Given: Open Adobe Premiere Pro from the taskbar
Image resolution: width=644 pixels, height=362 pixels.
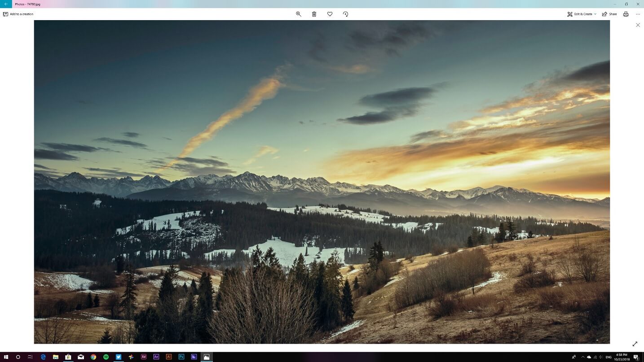Looking at the screenshot, I should [x=194, y=357].
